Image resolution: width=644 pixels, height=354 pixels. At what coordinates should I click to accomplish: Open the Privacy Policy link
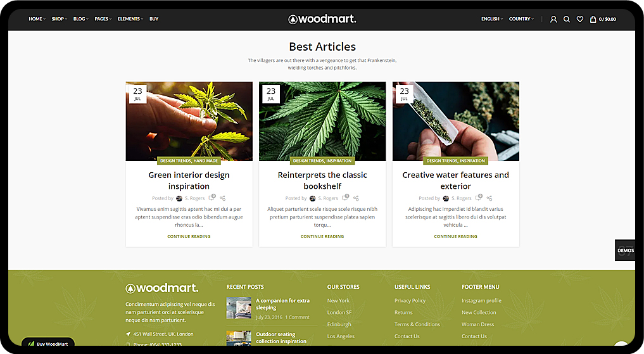click(x=410, y=301)
